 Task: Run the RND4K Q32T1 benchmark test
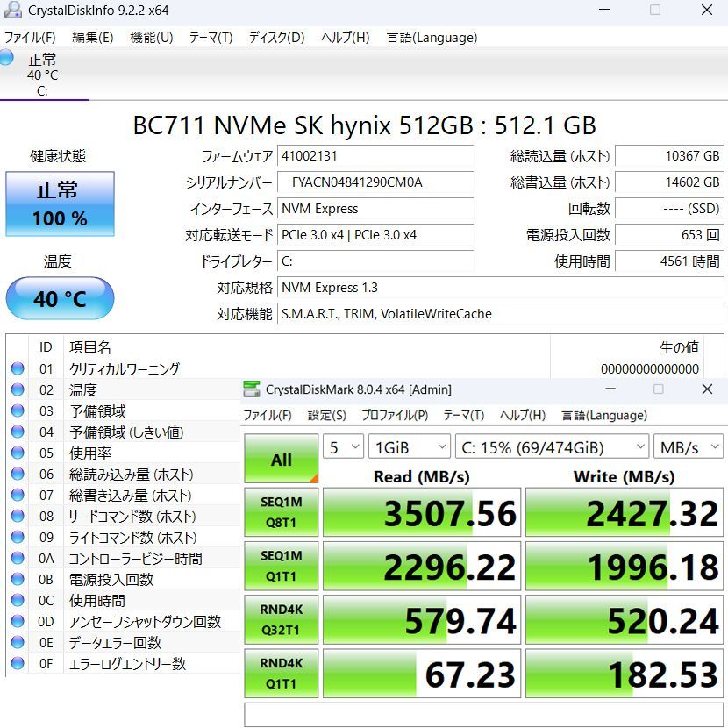[x=281, y=619]
